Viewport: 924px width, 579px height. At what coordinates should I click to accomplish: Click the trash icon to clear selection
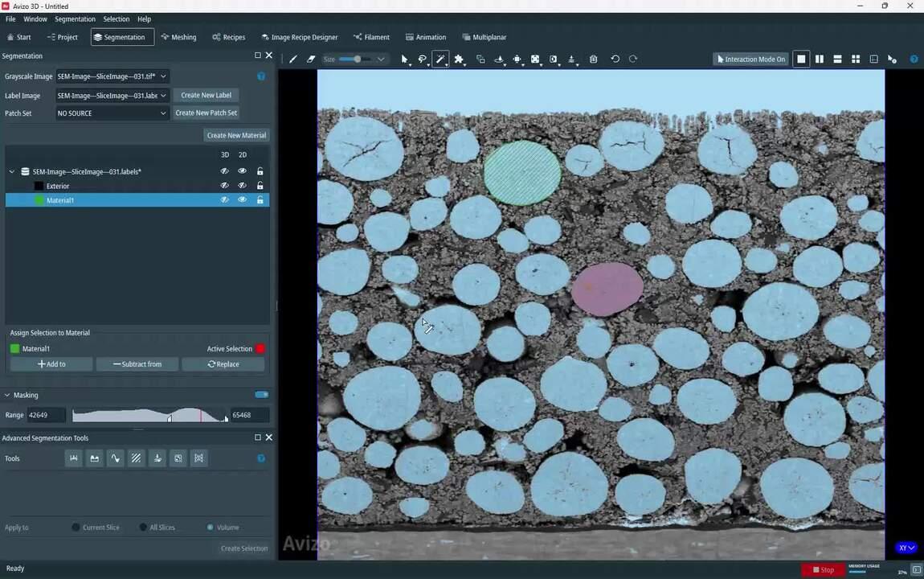coord(593,59)
